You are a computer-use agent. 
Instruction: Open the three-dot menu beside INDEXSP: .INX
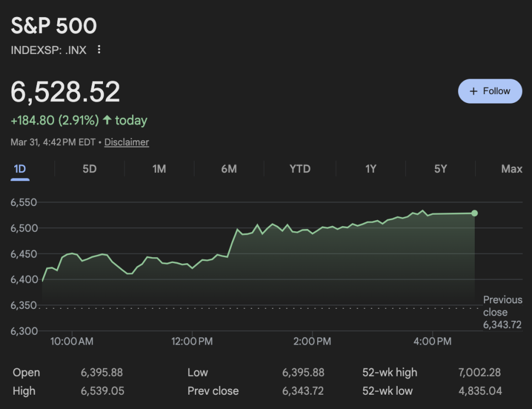pyautogui.click(x=99, y=50)
